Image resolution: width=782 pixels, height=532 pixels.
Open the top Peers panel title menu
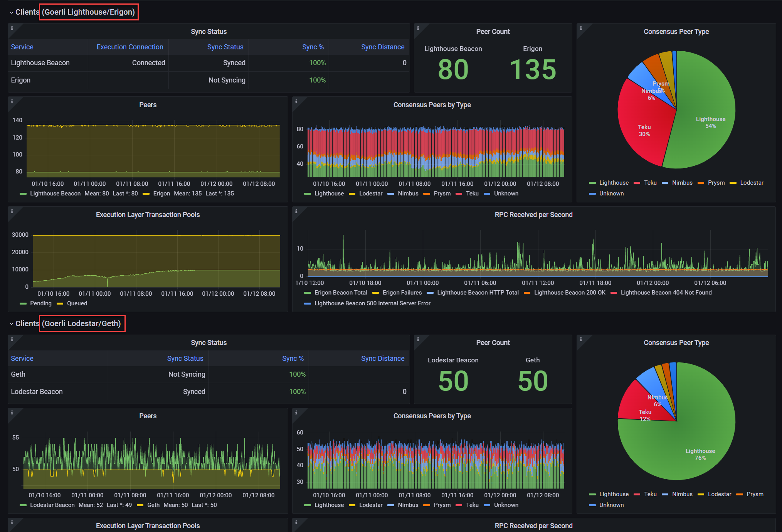point(148,105)
